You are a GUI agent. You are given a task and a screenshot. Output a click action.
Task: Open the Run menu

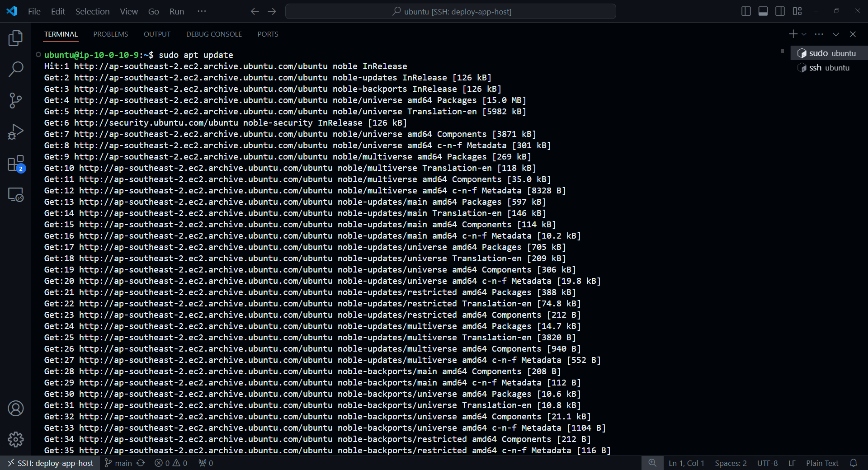(x=177, y=11)
